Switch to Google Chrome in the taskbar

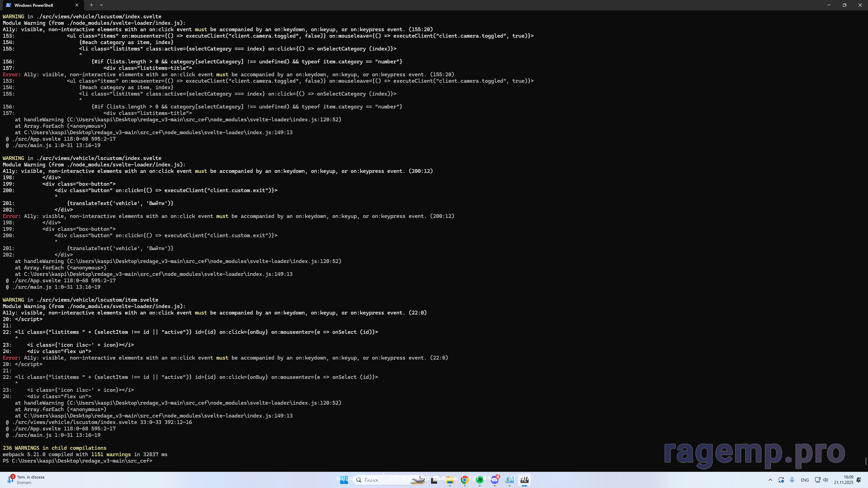tap(465, 480)
